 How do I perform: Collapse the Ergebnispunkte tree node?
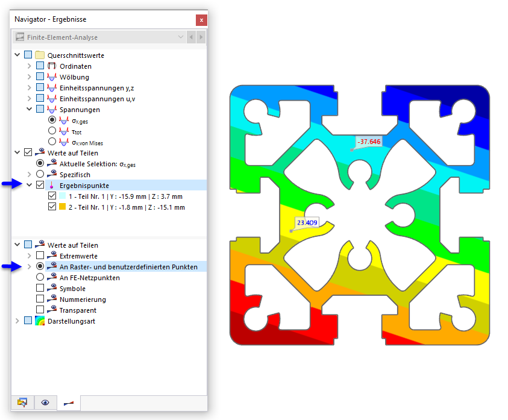tap(29, 185)
